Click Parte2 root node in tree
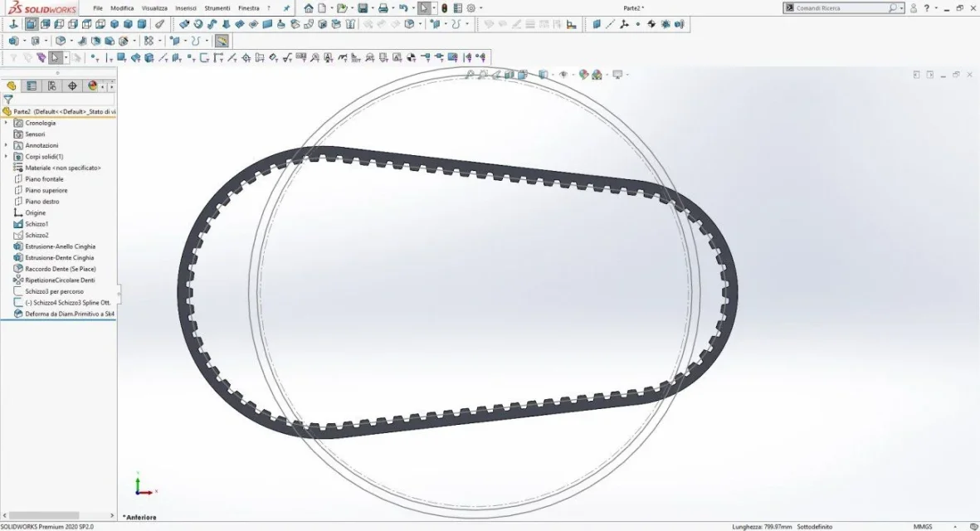The image size is (980, 531). (59, 112)
